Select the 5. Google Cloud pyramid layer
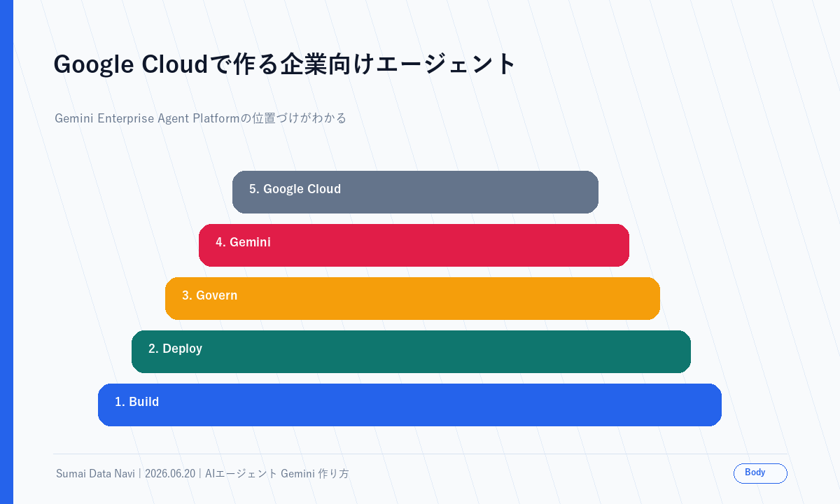 pos(415,192)
